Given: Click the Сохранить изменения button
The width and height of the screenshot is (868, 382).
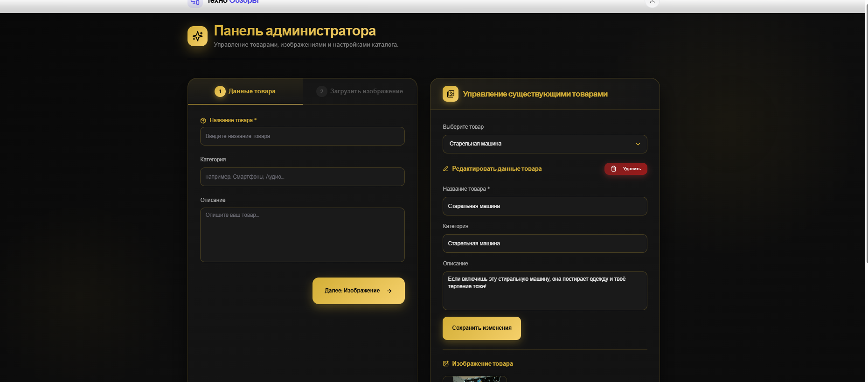Looking at the screenshot, I should point(482,328).
